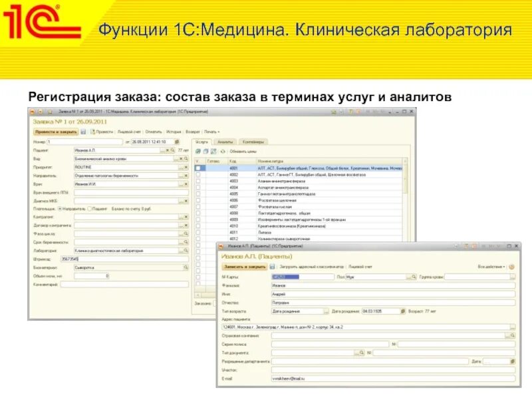Click the Фамилия field containing Иванов
This screenshot has height=399, width=532.
tap(393, 286)
